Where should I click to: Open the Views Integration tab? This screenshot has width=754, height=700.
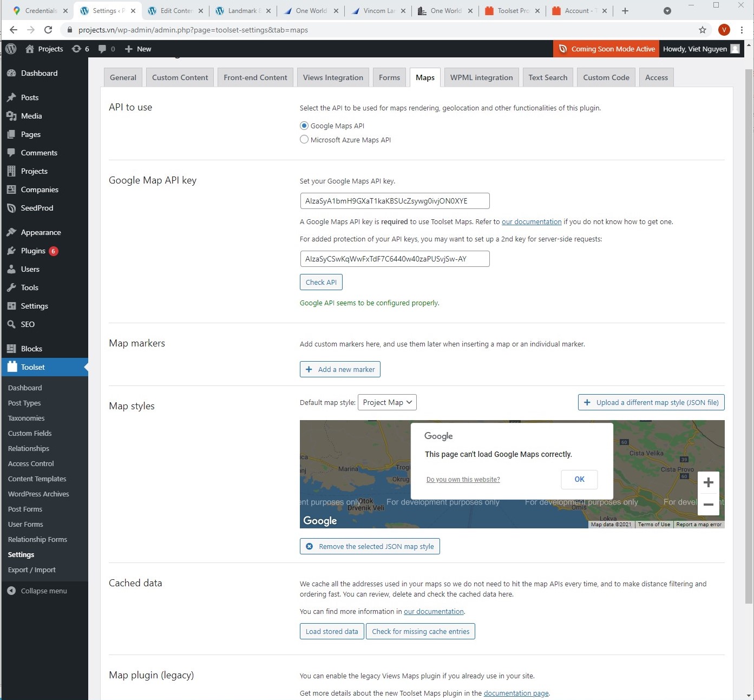tap(333, 77)
